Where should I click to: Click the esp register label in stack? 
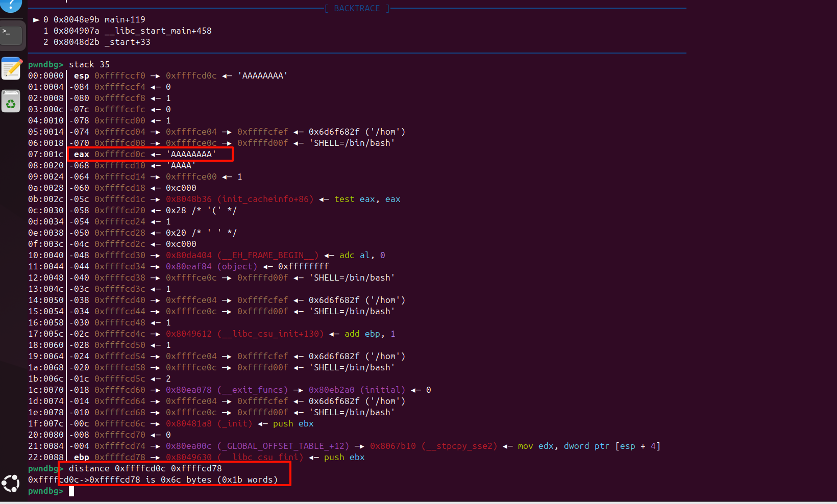tap(81, 75)
